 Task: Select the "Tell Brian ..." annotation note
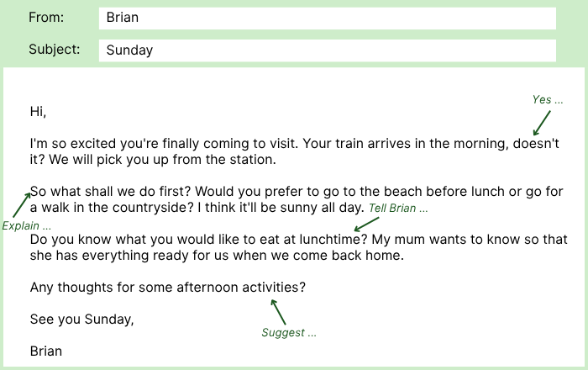pyautogui.click(x=398, y=208)
